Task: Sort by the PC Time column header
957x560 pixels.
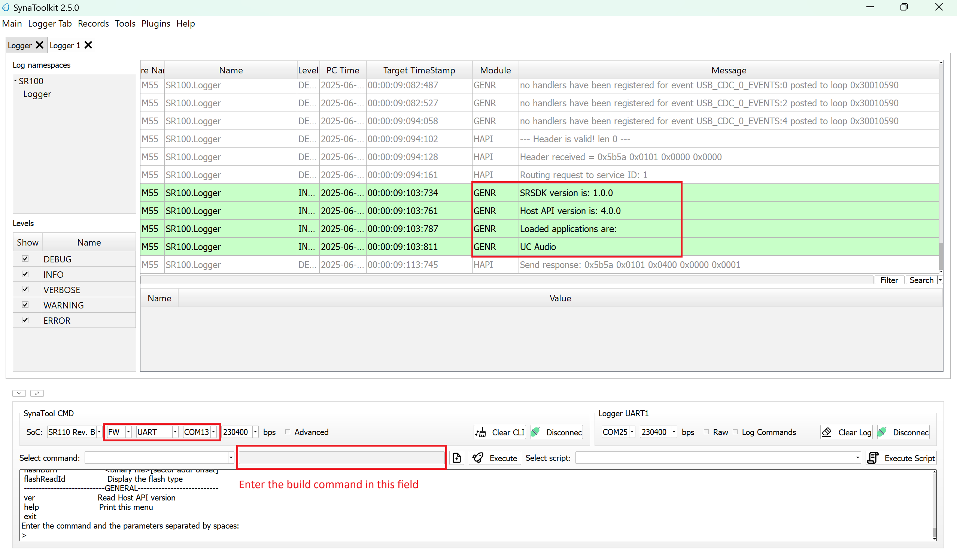Action: (343, 70)
